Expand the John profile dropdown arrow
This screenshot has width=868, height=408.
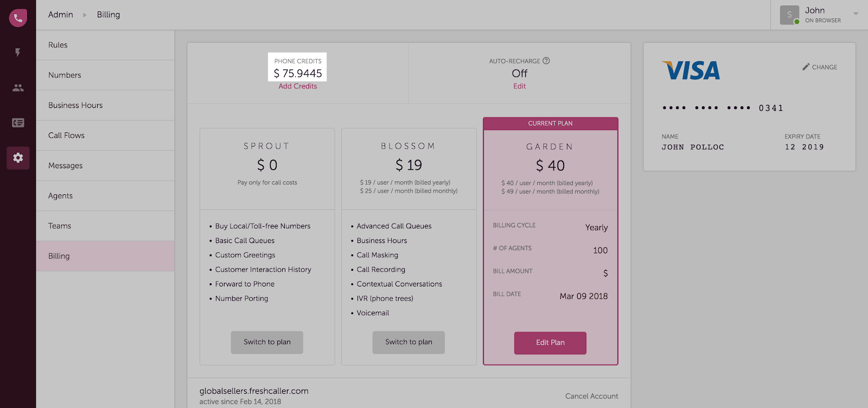pyautogui.click(x=856, y=14)
